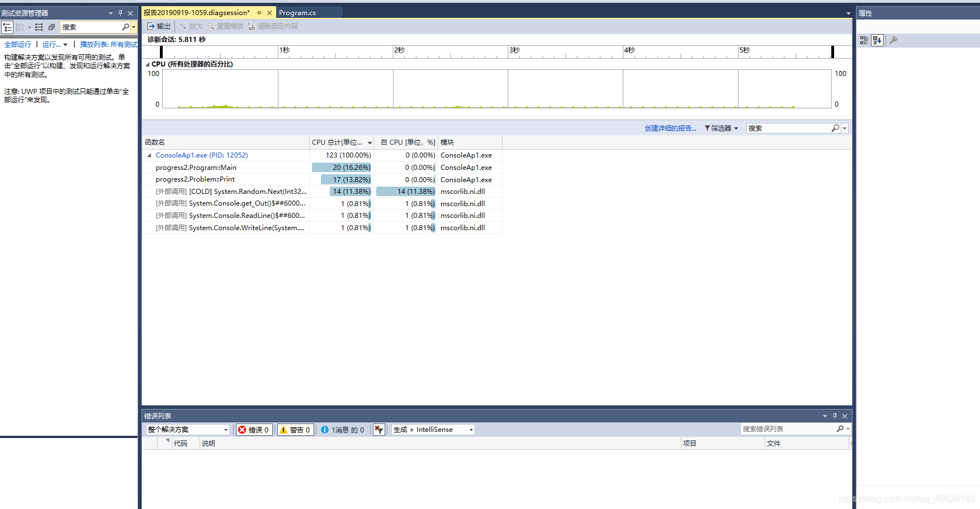Close the Test Explorer panel

(x=130, y=13)
